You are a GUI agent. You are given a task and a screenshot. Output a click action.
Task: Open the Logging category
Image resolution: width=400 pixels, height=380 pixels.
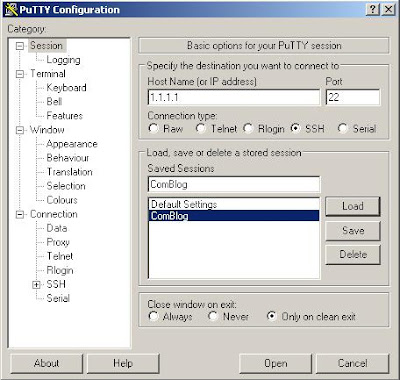pos(63,60)
